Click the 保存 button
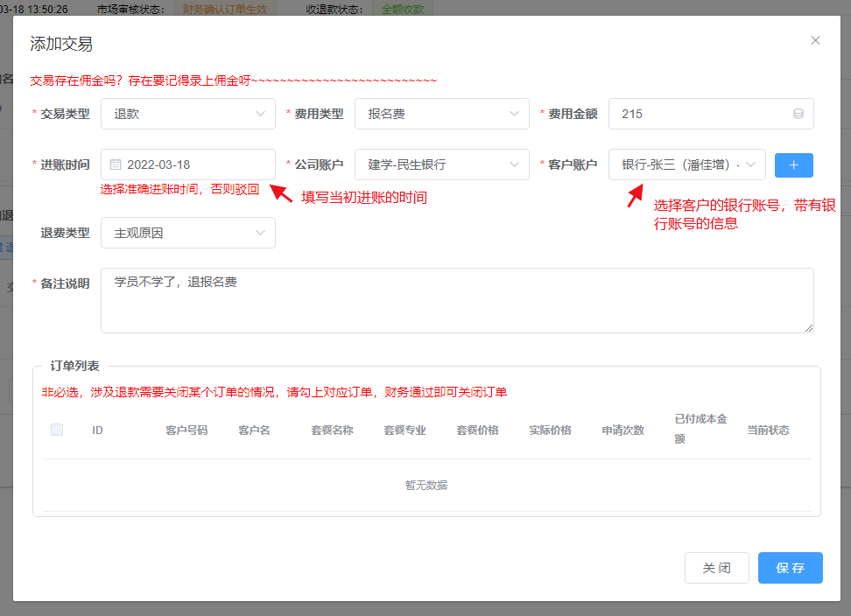Viewport: 851px width, 616px height. click(x=790, y=568)
